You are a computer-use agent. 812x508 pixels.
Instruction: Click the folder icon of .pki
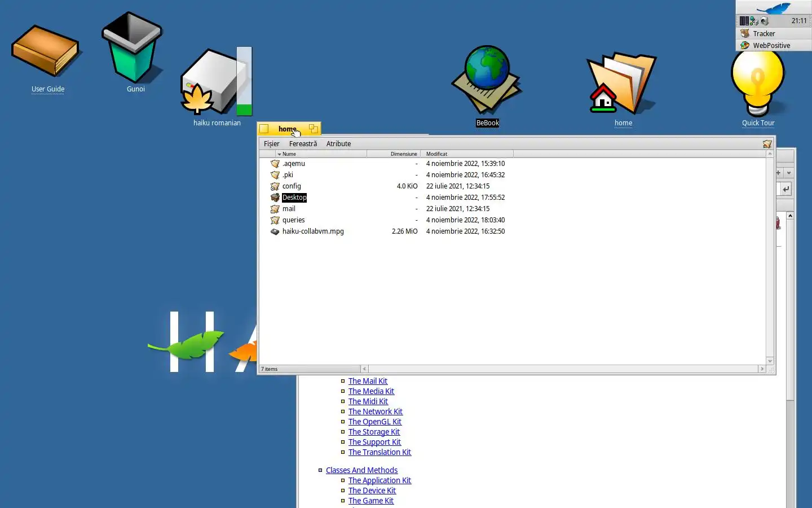click(275, 175)
